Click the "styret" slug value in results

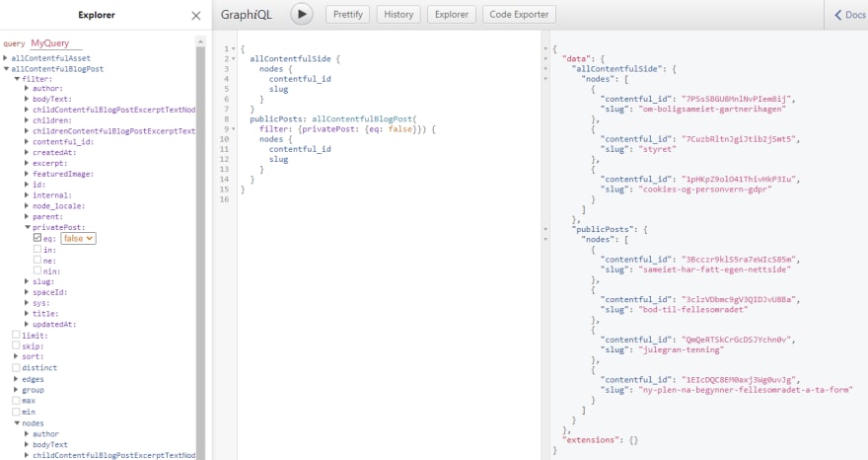click(657, 149)
